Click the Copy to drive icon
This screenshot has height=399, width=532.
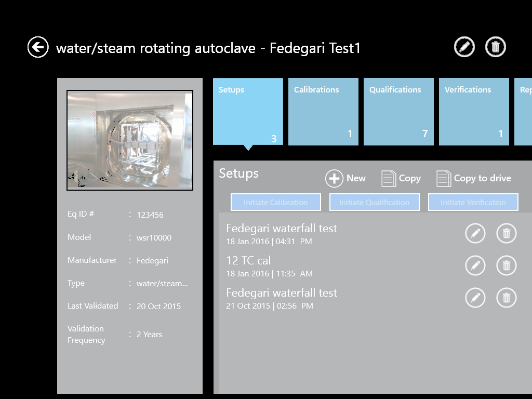tap(444, 179)
